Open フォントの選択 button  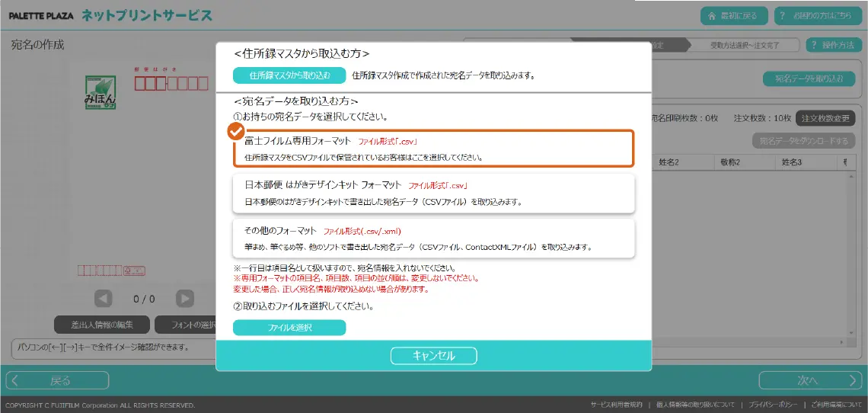(x=186, y=325)
